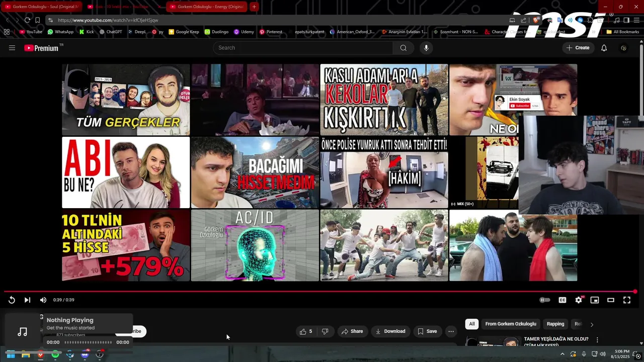Enter fullscreen mode
644x362 pixels.
point(627,300)
